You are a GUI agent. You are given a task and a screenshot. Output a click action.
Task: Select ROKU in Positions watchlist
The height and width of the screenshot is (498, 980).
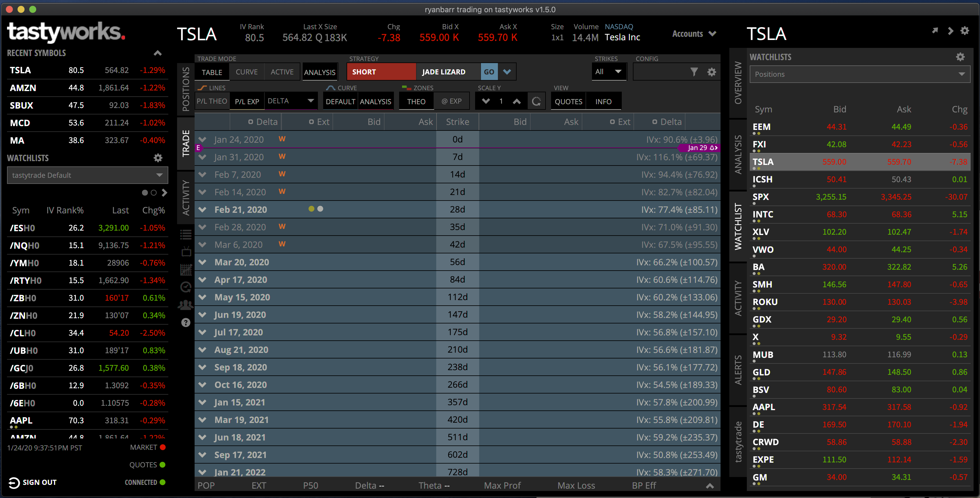(860, 302)
